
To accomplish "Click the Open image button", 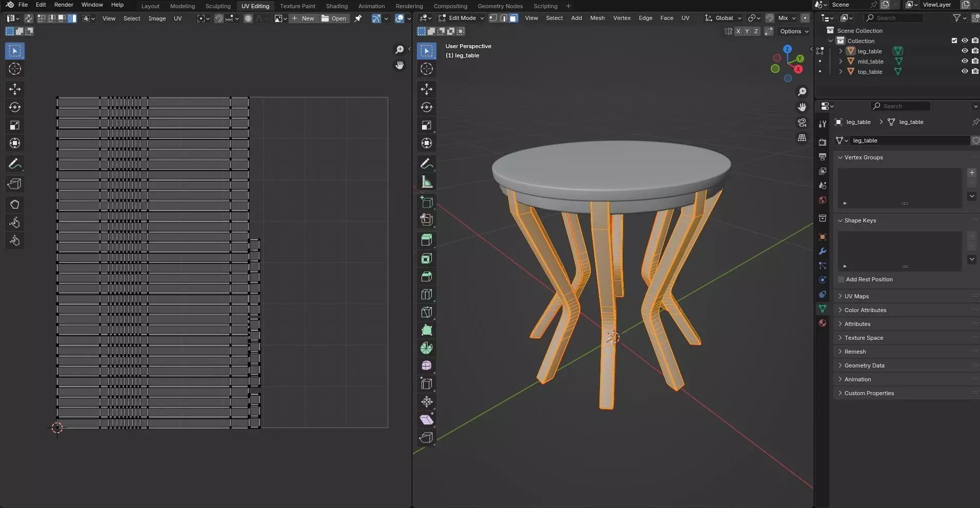I will [334, 18].
